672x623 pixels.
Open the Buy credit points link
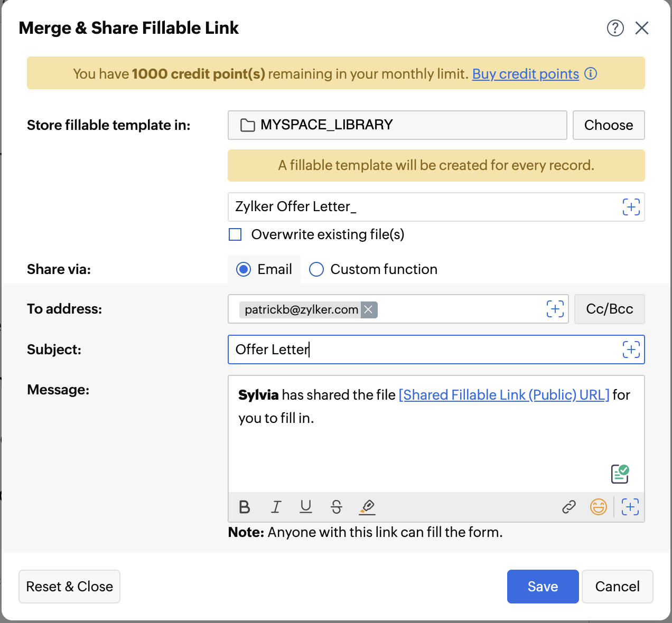(x=525, y=74)
